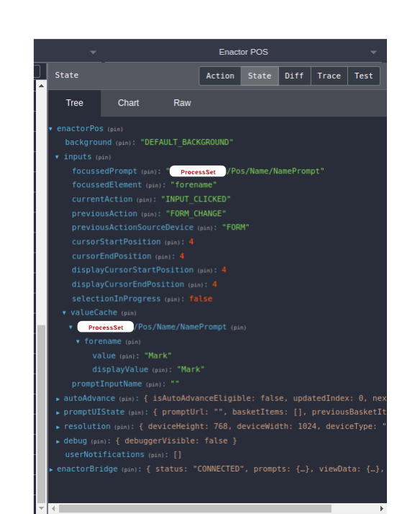Click the displayValue "Mark" string
The image size is (420, 514).
click(x=191, y=369)
